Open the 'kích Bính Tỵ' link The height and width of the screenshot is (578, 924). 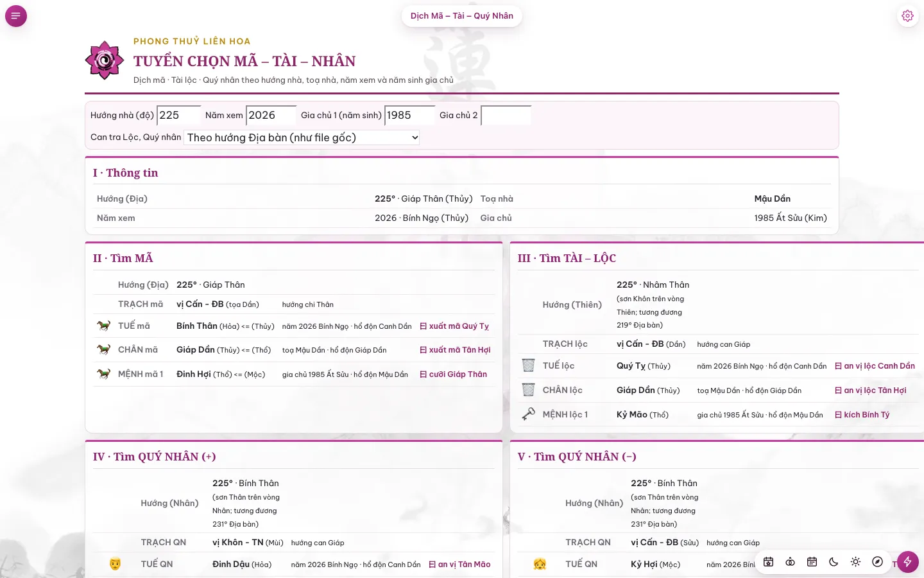click(862, 415)
